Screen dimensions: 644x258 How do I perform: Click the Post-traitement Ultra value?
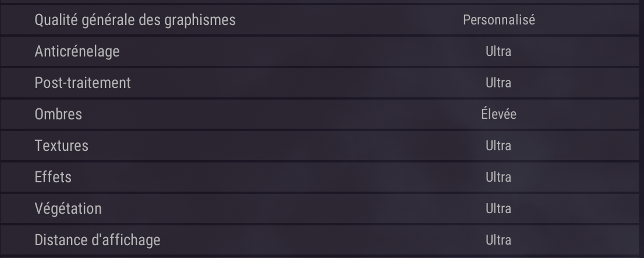click(498, 83)
